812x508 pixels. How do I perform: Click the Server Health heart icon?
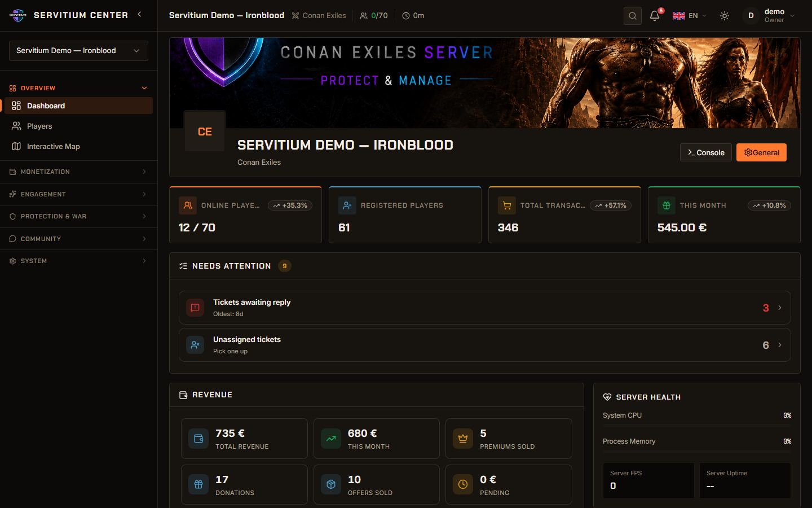point(607,397)
